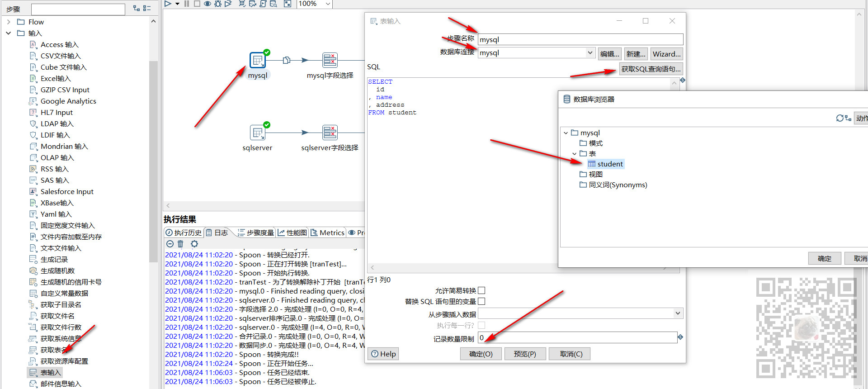Screen dimensions: 868x389
Task: Preview the transformation with the eye icon
Action: tap(208, 4)
